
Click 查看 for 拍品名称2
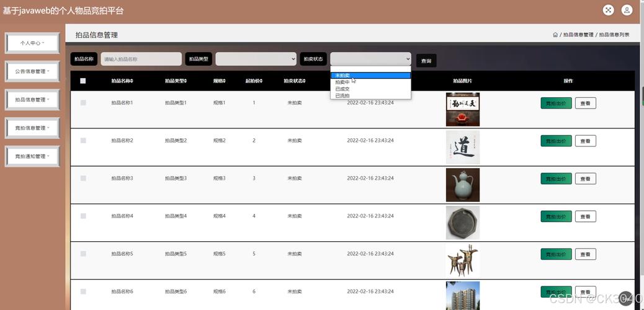pyautogui.click(x=585, y=141)
